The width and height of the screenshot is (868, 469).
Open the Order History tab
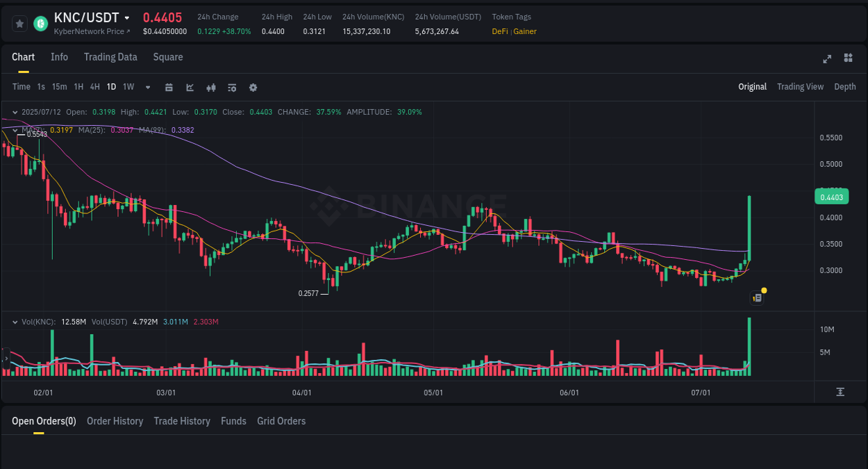115,421
